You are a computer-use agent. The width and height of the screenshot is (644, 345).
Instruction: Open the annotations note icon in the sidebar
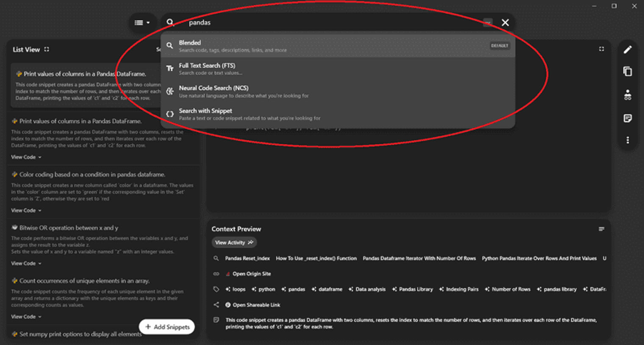pyautogui.click(x=627, y=118)
